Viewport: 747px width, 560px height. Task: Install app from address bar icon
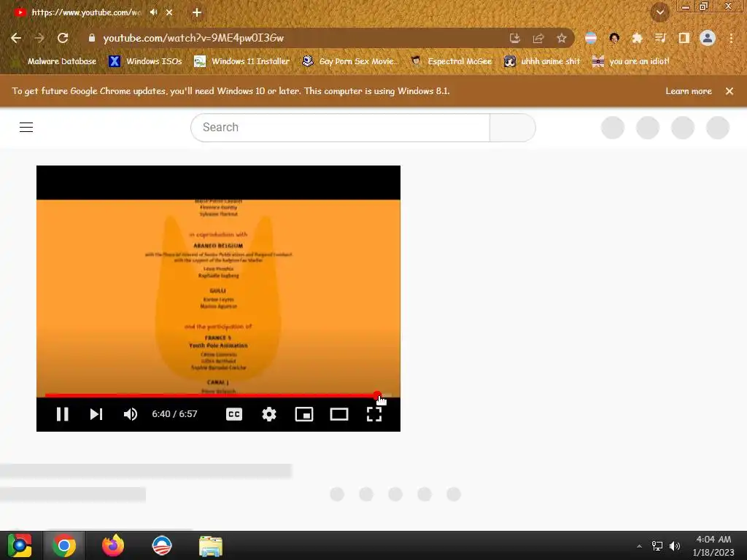coord(514,38)
